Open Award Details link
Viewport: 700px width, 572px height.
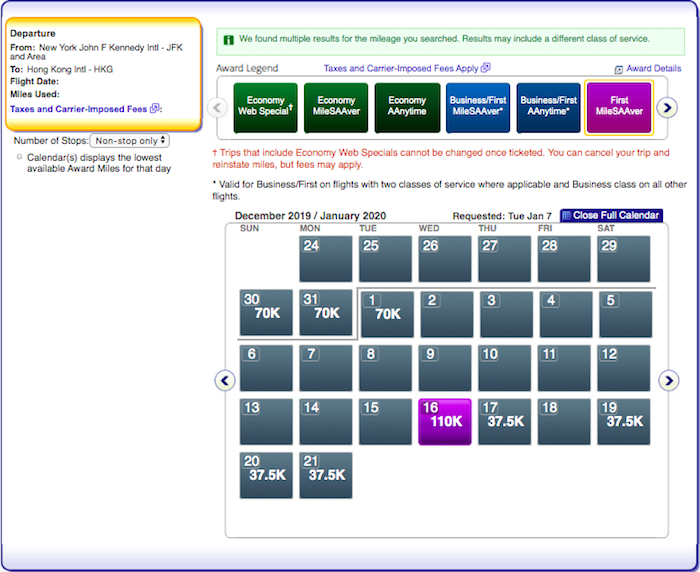[x=654, y=68]
